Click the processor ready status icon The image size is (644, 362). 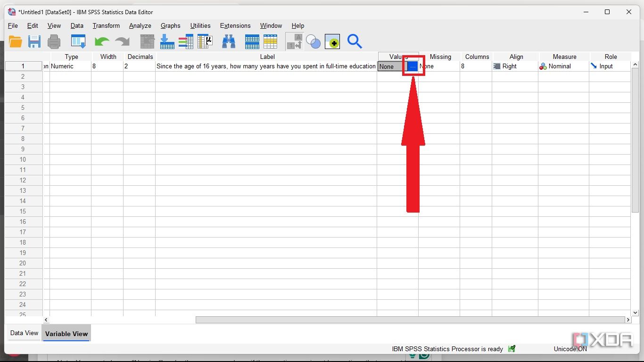click(x=512, y=349)
